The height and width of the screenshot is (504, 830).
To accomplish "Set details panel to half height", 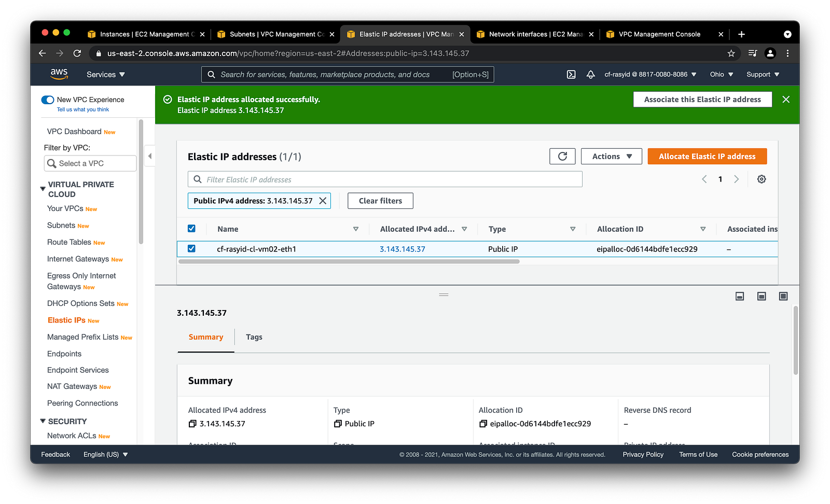I will coord(762,296).
